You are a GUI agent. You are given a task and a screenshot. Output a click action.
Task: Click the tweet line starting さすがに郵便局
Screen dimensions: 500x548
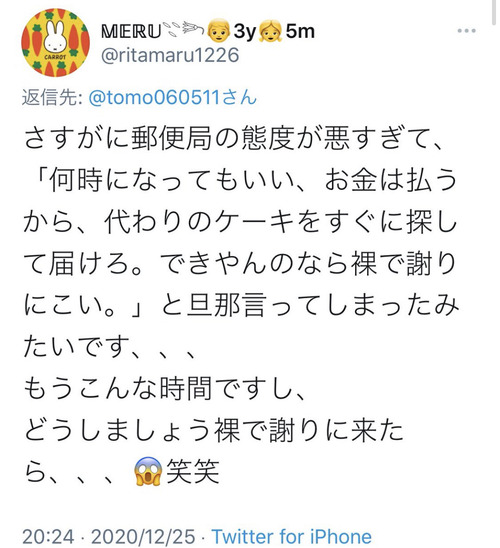pyautogui.click(x=233, y=138)
